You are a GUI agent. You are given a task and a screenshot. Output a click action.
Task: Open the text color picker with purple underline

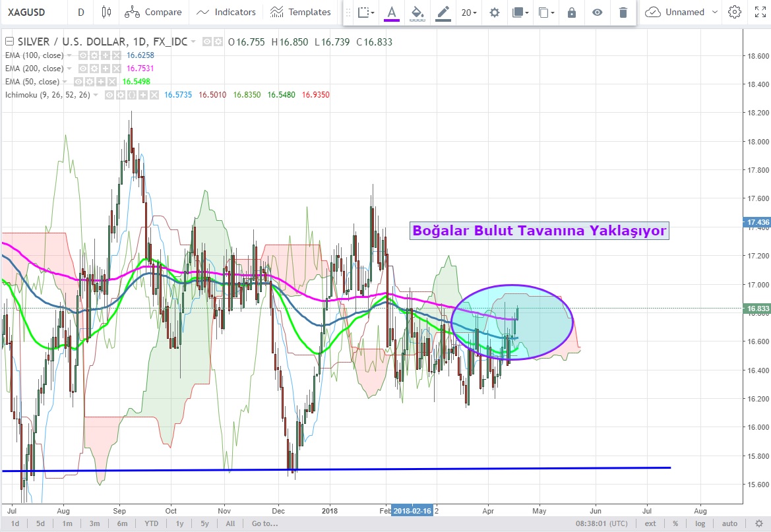[x=392, y=13]
